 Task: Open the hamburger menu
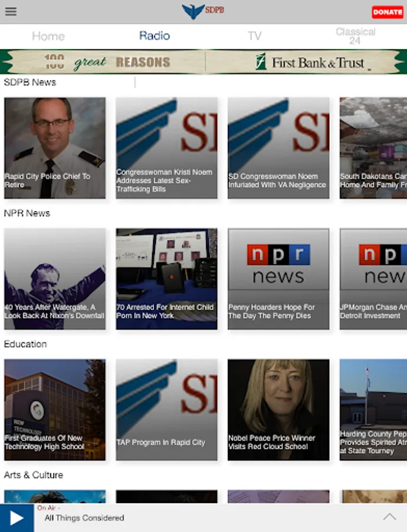[x=11, y=12]
